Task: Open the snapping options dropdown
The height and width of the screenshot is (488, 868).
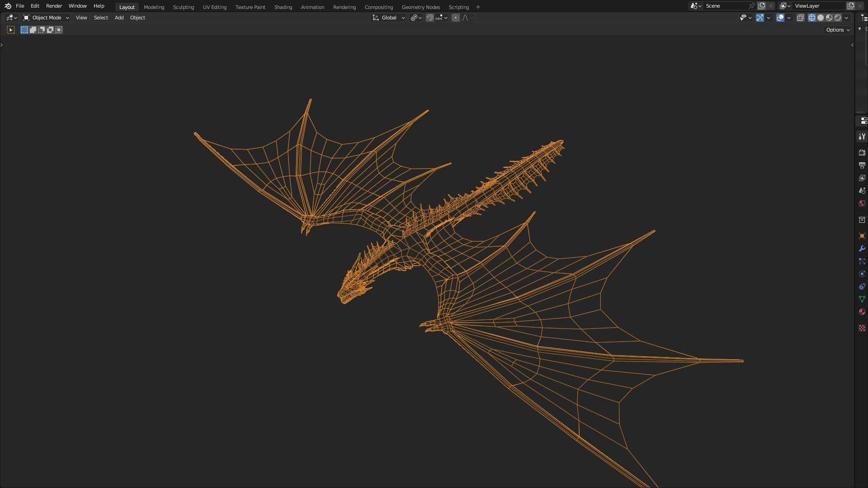Action: pyautogui.click(x=442, y=18)
